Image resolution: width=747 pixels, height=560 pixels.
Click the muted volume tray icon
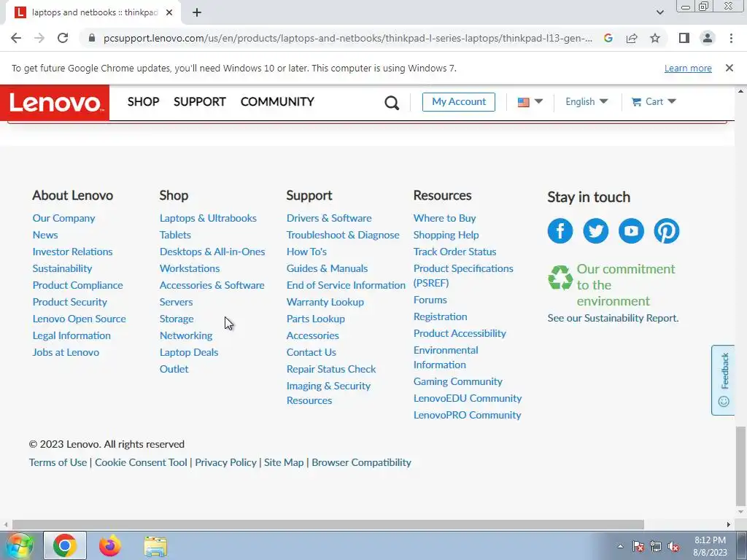[x=673, y=547]
